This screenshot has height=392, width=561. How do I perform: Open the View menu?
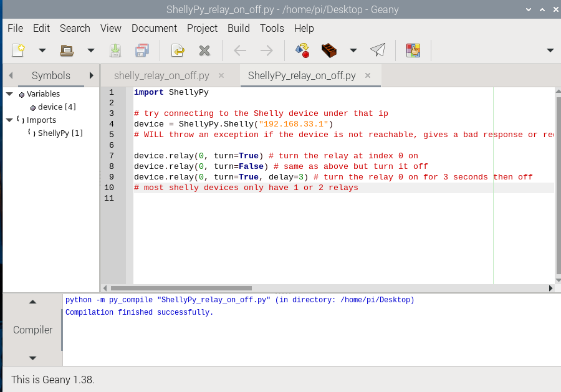point(110,28)
